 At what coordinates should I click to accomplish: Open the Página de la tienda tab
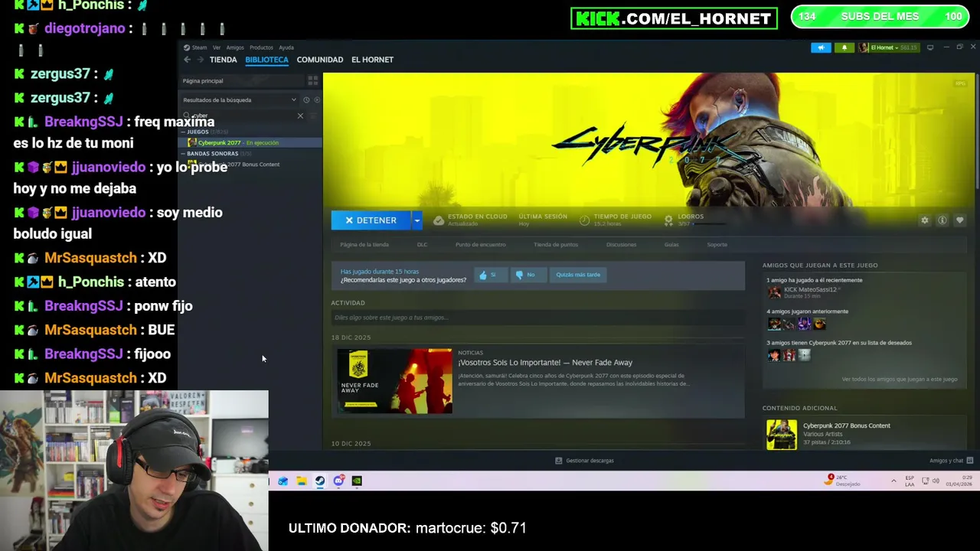tap(364, 245)
